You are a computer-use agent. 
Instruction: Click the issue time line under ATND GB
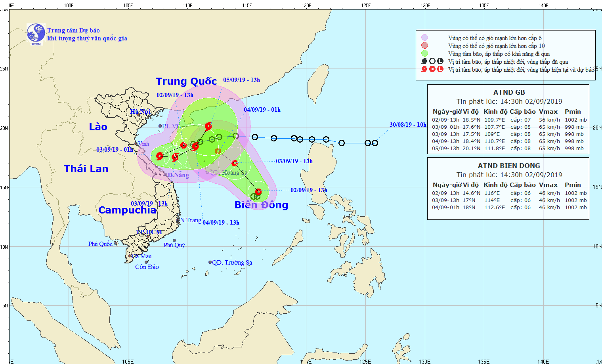[x=509, y=101]
